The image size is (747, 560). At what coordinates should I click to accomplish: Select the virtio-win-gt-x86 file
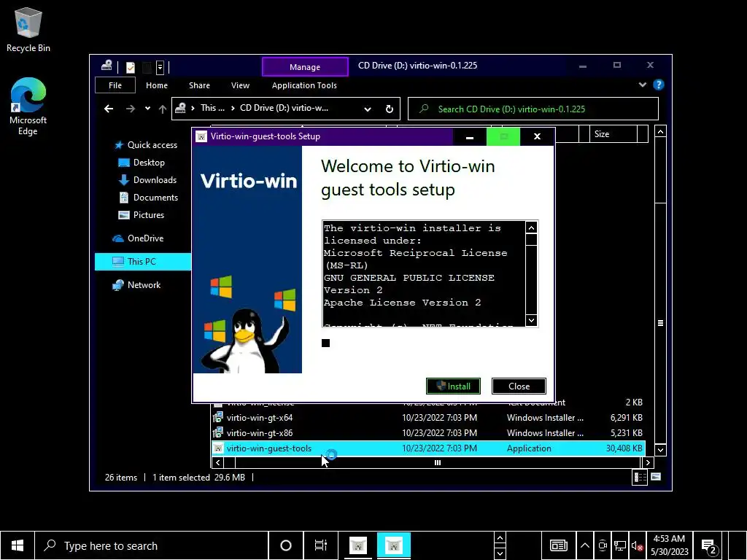point(260,433)
